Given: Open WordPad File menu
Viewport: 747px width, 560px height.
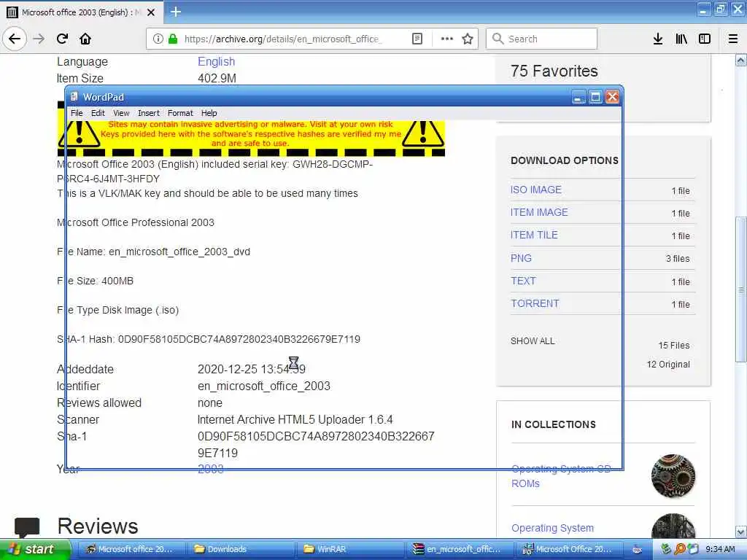Looking at the screenshot, I should pyautogui.click(x=76, y=113).
